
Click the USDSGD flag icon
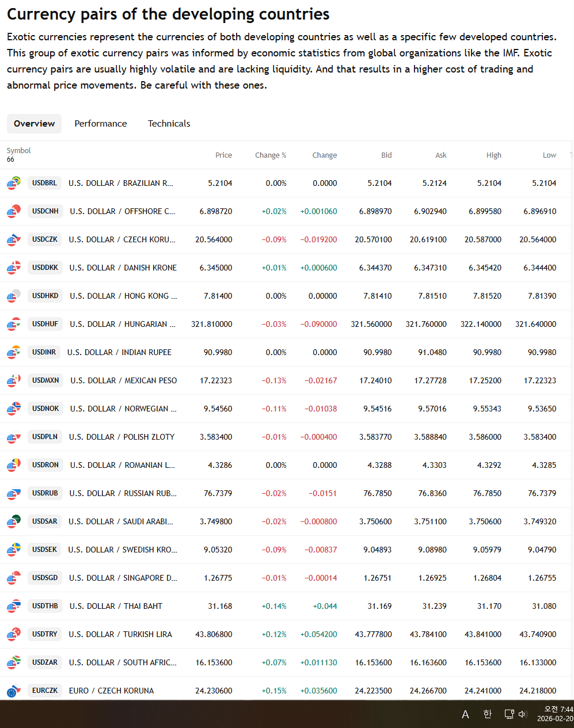(x=14, y=578)
